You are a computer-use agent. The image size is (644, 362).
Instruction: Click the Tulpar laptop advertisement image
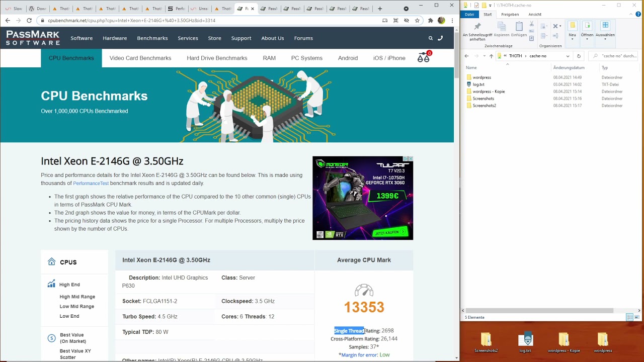click(363, 198)
